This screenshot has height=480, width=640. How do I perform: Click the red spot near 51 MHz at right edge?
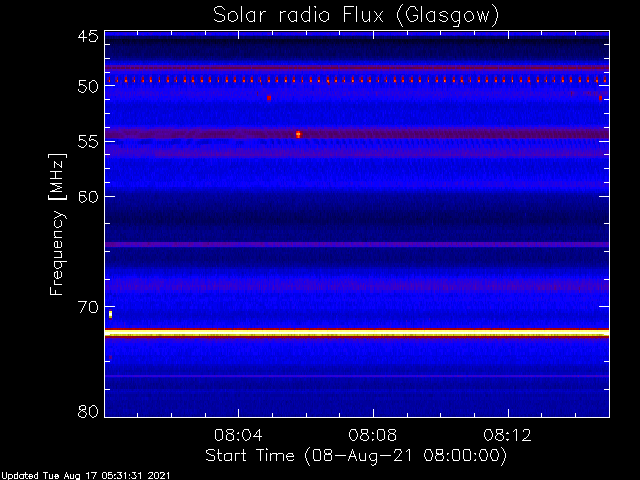click(600, 98)
